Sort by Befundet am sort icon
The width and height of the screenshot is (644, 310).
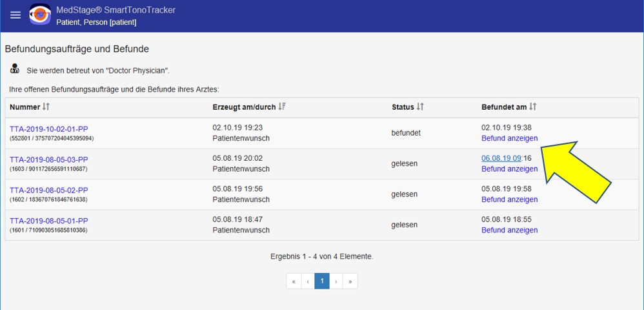533,107
